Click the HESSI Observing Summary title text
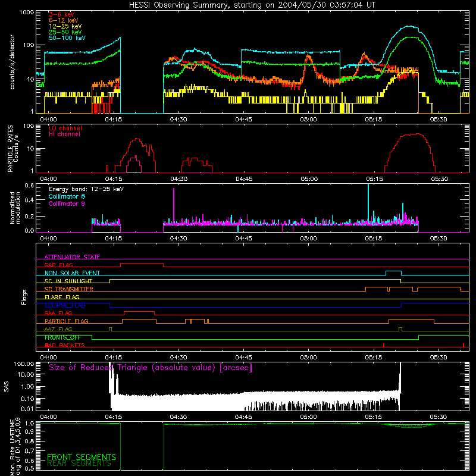The height and width of the screenshot is (476, 476). click(252, 5)
